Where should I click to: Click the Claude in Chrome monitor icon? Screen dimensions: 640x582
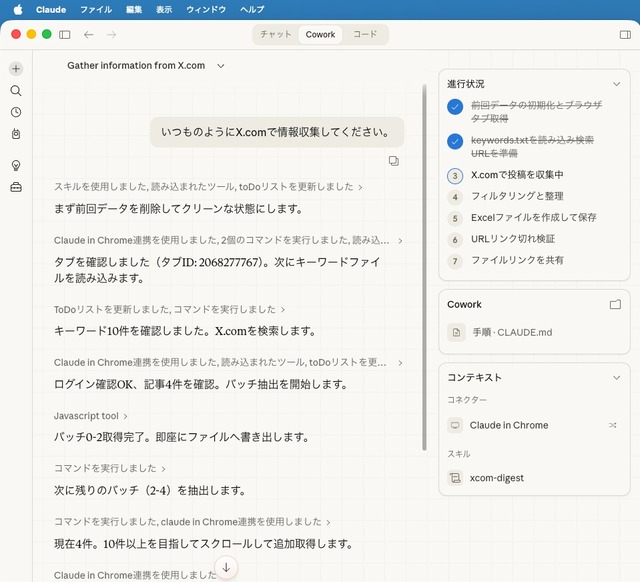455,425
